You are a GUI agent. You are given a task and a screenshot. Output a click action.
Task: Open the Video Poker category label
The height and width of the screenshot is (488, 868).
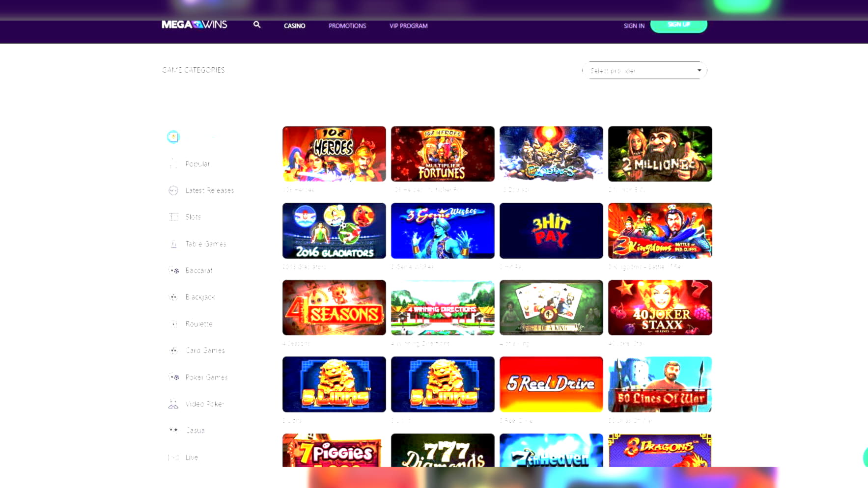(204, 404)
